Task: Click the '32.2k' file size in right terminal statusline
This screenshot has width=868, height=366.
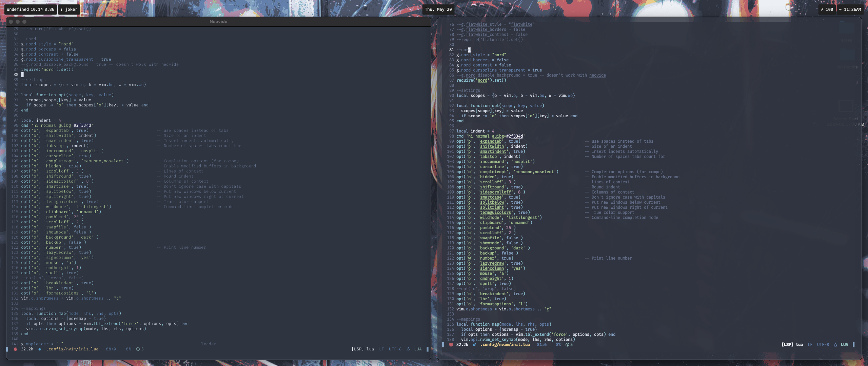Action: 462,345
